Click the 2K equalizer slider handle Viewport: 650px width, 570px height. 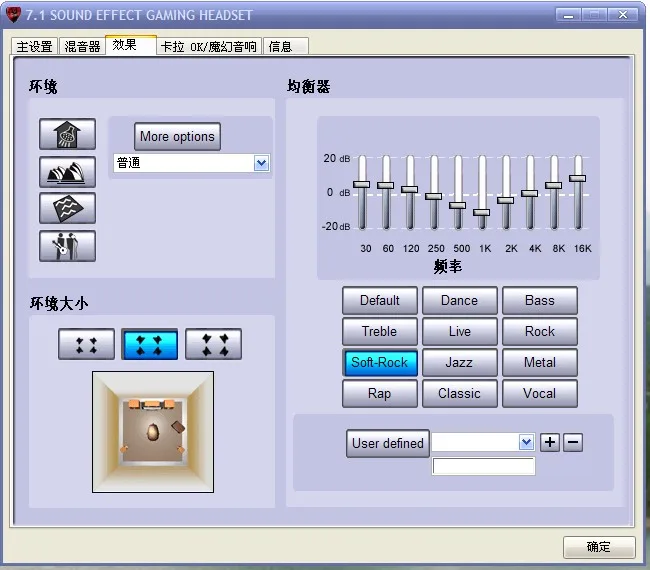pyautogui.click(x=506, y=200)
